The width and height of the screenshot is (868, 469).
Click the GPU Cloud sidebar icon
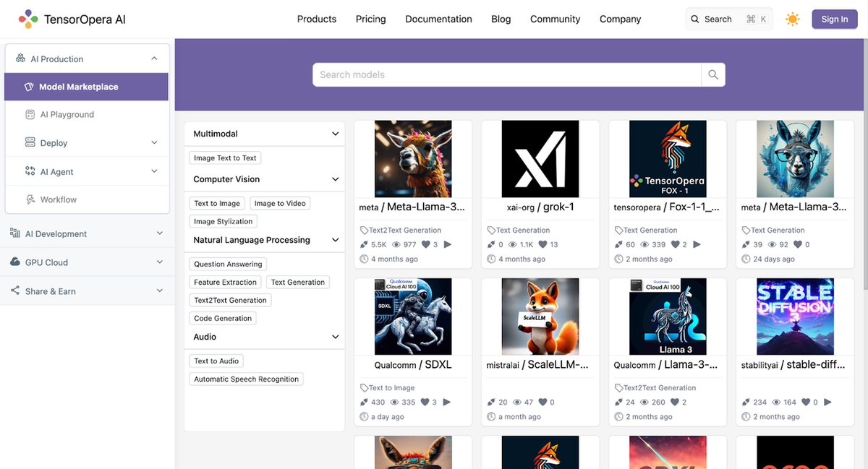click(16, 262)
